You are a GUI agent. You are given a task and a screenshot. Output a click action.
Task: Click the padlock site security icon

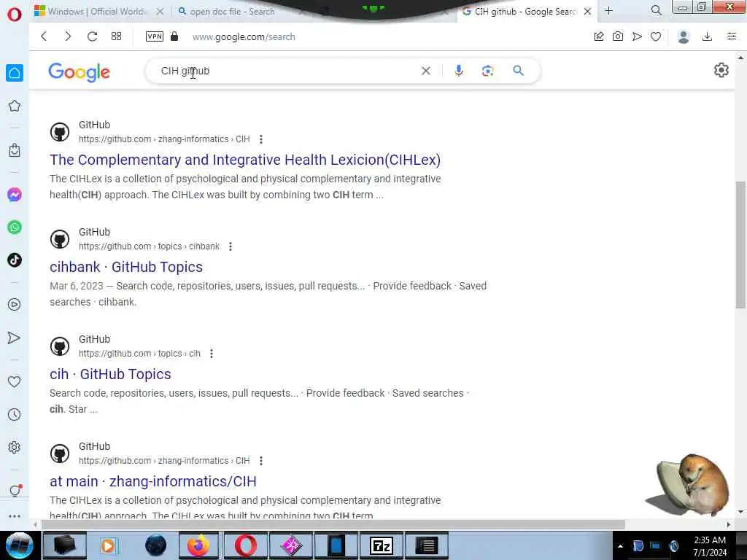click(x=174, y=36)
